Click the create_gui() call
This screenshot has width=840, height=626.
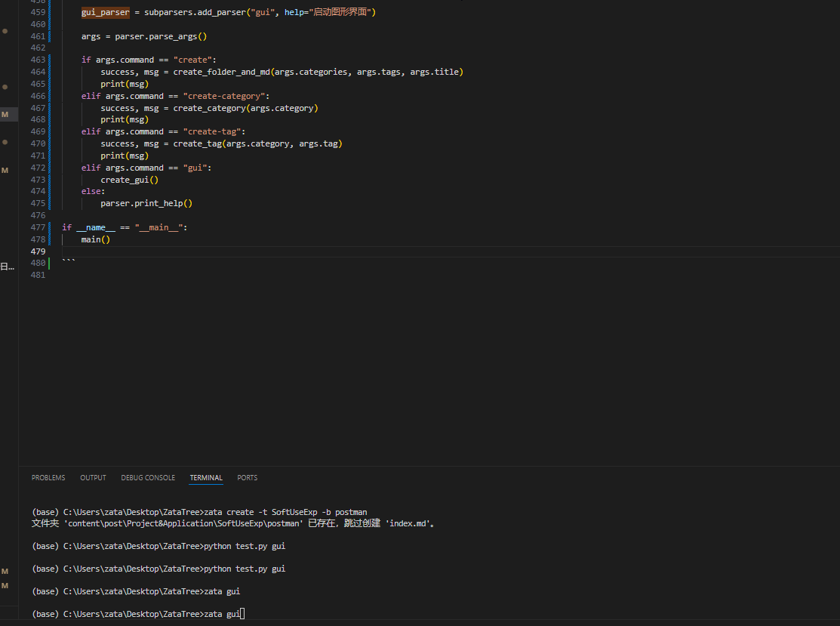click(x=130, y=180)
